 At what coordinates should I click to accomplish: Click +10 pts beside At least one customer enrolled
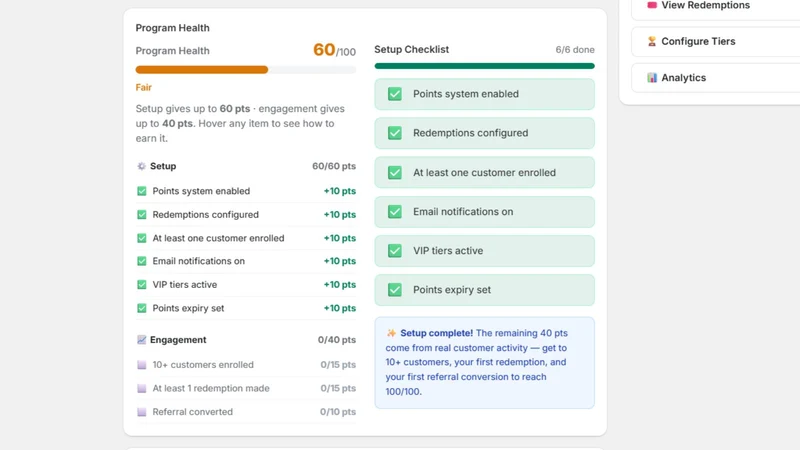[339, 238]
